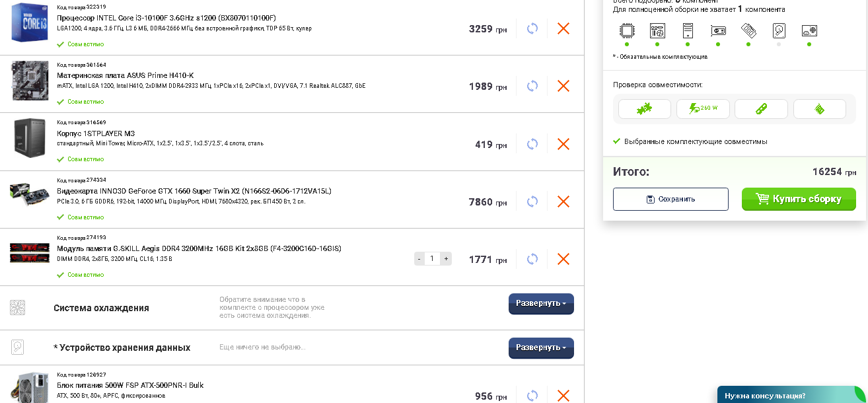Click the 260 W power consumption check

click(x=703, y=109)
